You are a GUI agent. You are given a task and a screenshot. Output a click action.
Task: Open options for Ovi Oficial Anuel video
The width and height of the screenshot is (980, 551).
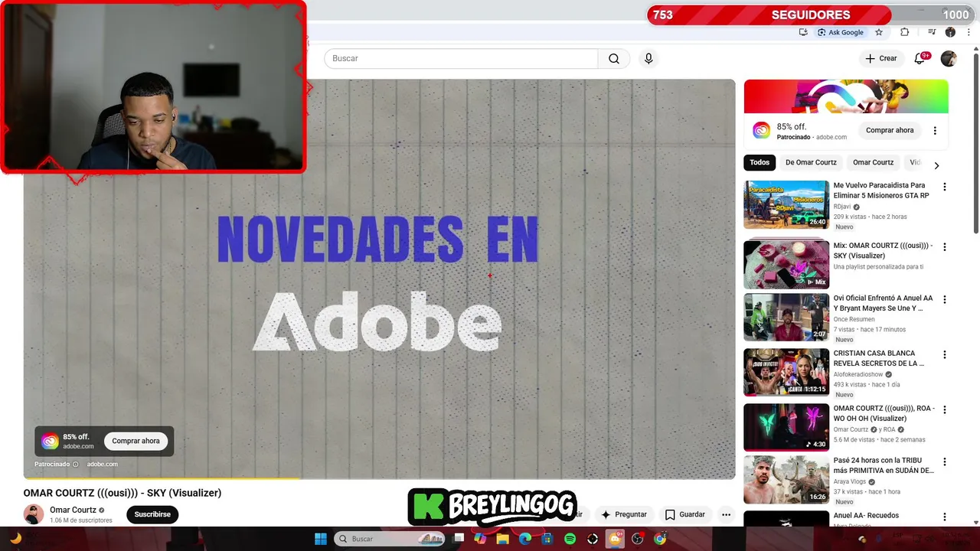click(x=945, y=299)
